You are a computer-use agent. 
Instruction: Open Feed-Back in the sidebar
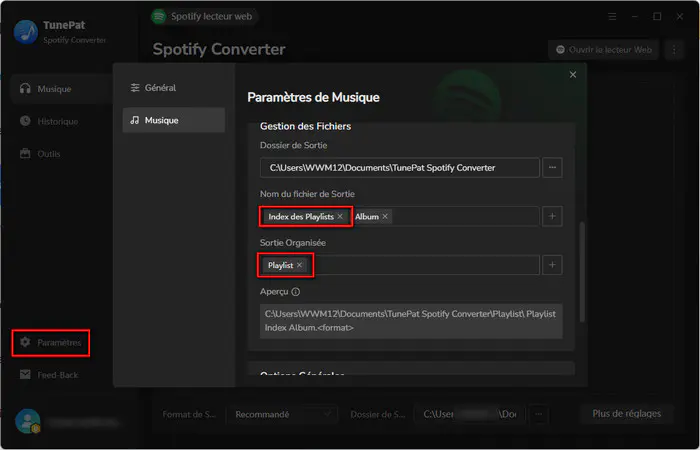point(50,375)
